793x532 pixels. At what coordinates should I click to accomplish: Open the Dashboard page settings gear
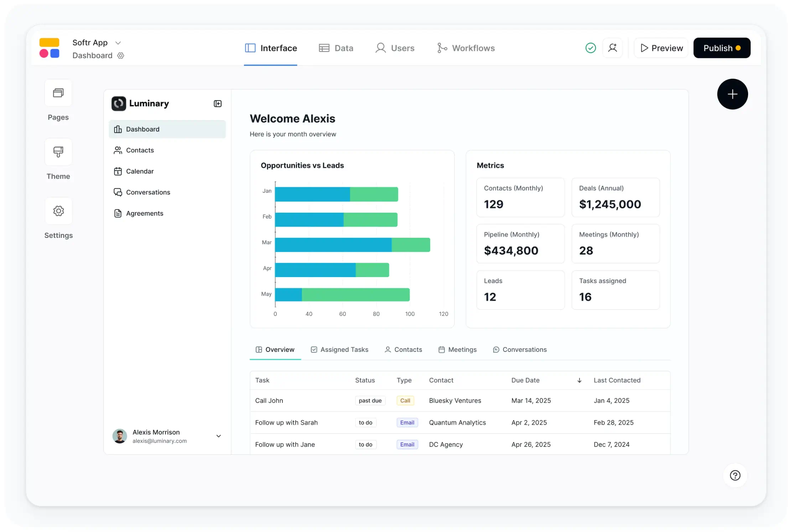pyautogui.click(x=120, y=56)
